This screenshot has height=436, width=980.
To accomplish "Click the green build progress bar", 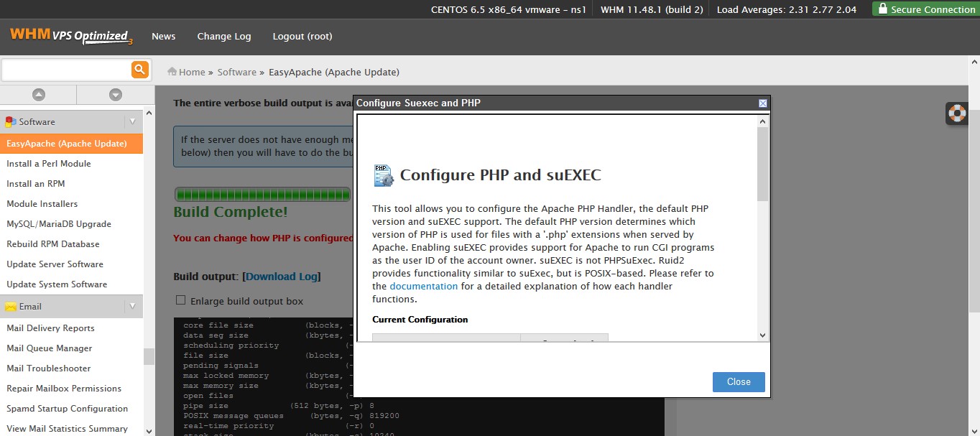I will (262, 195).
